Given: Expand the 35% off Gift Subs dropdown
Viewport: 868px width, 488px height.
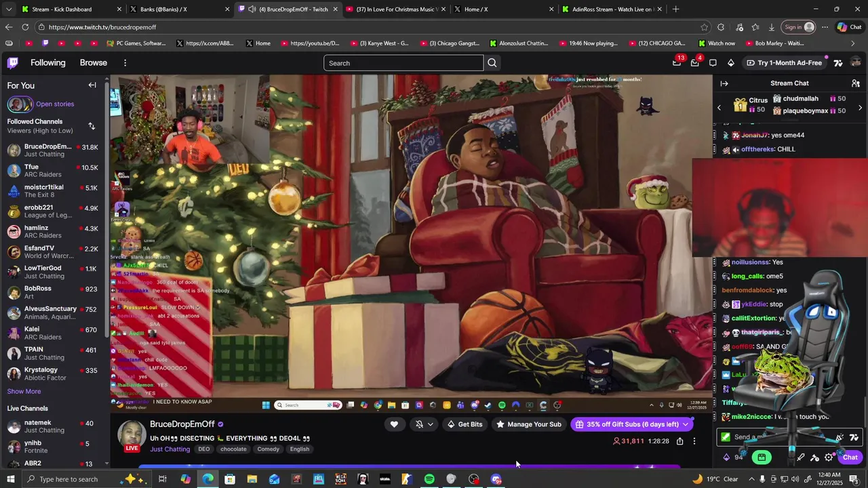Looking at the screenshot, I should pos(686,424).
